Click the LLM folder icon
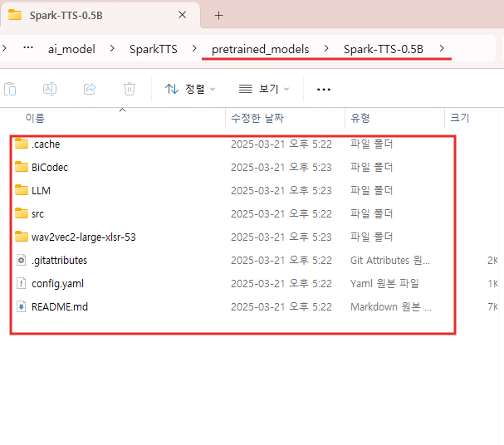 pyautogui.click(x=22, y=190)
